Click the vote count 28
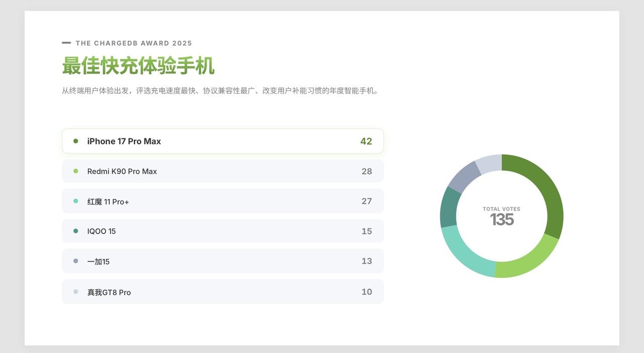Image resolution: width=644 pixels, height=353 pixels. click(367, 171)
